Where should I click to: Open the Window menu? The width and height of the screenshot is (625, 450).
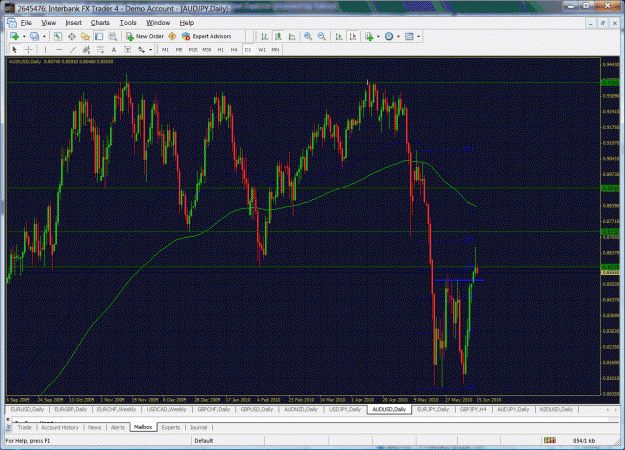[158, 23]
